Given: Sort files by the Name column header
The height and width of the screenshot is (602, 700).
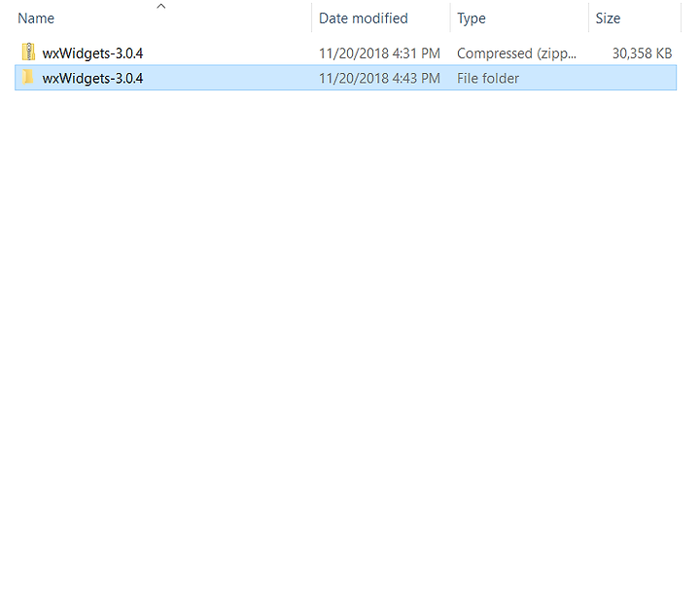Looking at the screenshot, I should point(36,18).
